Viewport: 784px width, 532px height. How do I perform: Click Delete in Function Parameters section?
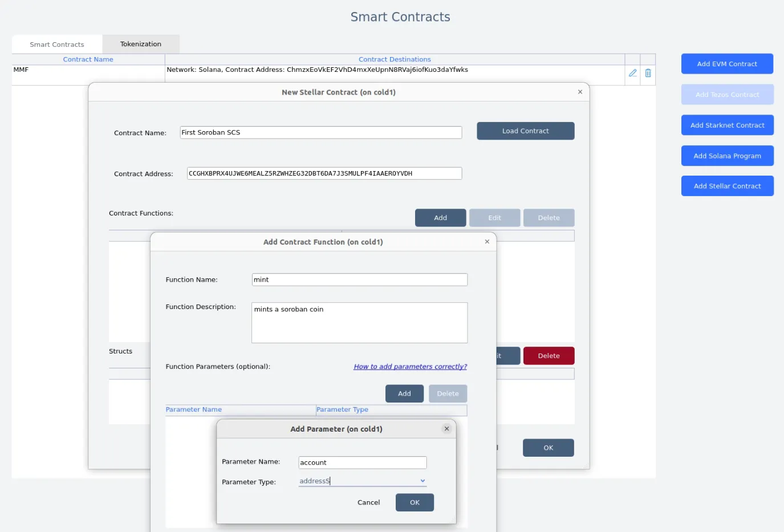[x=448, y=393]
